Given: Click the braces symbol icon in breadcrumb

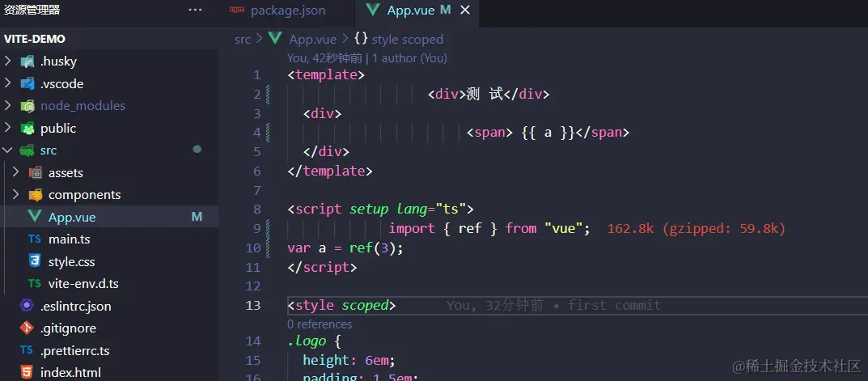Looking at the screenshot, I should (x=361, y=39).
